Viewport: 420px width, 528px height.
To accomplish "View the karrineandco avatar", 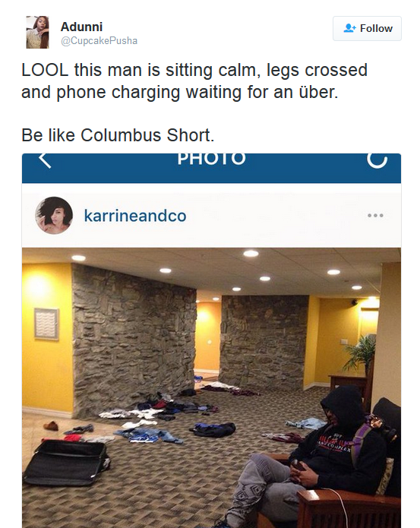I will (x=54, y=216).
